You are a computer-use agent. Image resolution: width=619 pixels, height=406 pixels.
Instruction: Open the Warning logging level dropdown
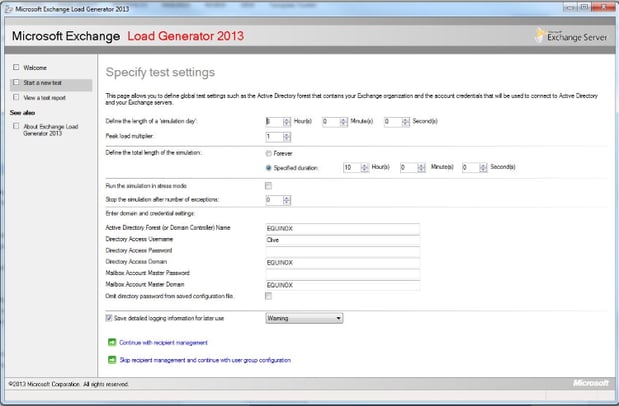(304, 318)
